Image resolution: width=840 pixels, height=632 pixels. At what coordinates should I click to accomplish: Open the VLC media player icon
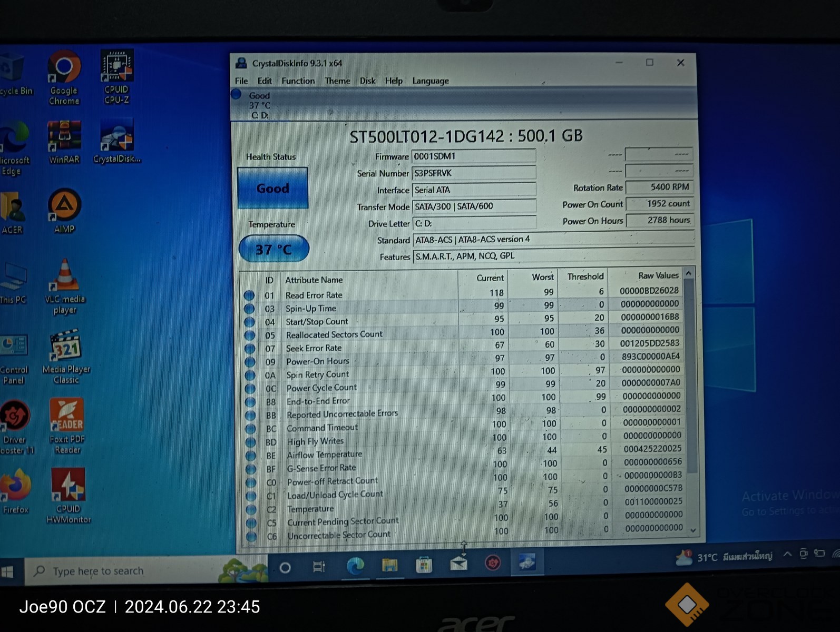(x=64, y=287)
